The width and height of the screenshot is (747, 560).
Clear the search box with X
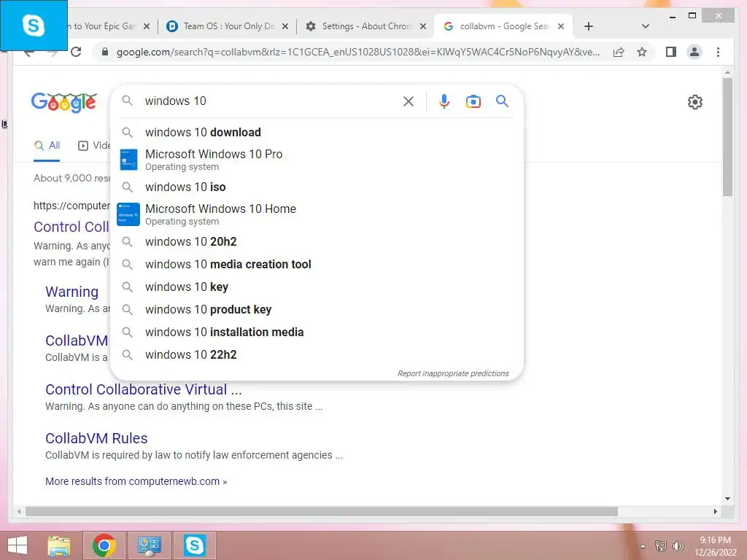(409, 101)
